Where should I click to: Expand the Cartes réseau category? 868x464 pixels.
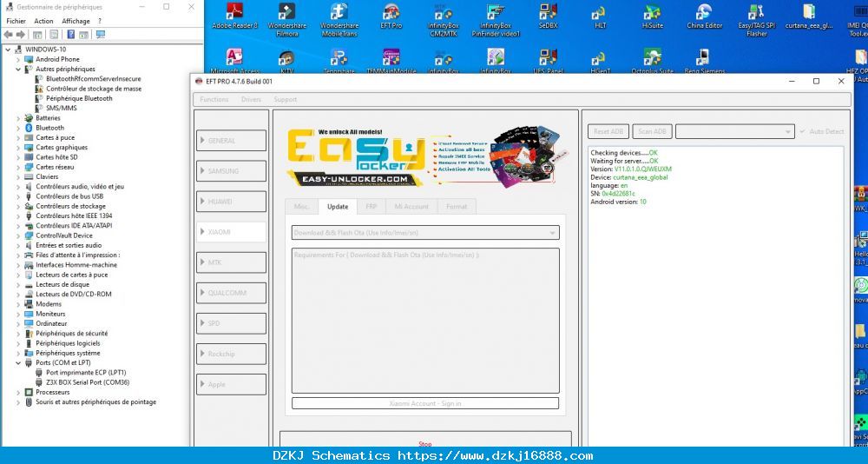point(18,167)
